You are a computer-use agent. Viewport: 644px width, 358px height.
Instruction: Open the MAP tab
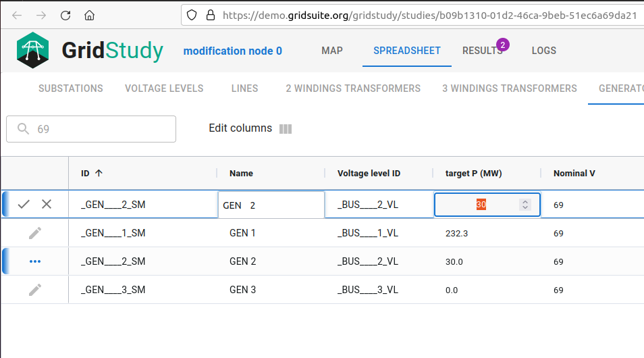point(332,51)
